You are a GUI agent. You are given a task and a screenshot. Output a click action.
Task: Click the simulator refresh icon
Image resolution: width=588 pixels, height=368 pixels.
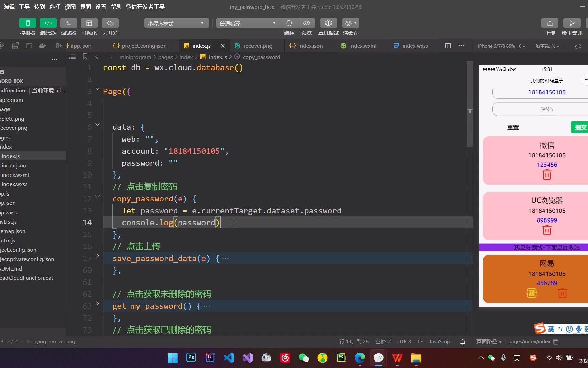coord(578,46)
